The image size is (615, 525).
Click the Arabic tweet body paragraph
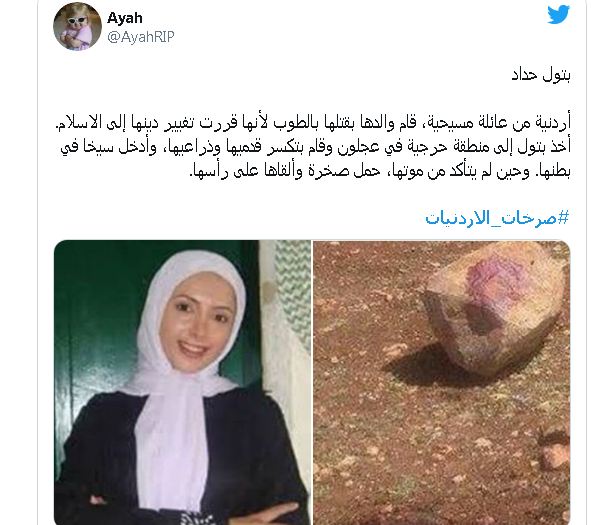(313, 146)
